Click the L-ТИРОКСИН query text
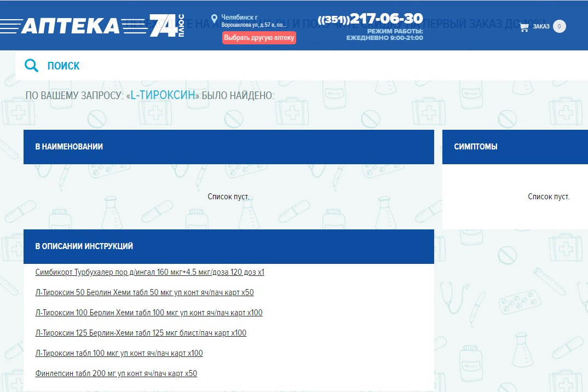588x392 pixels. pyautogui.click(x=163, y=95)
